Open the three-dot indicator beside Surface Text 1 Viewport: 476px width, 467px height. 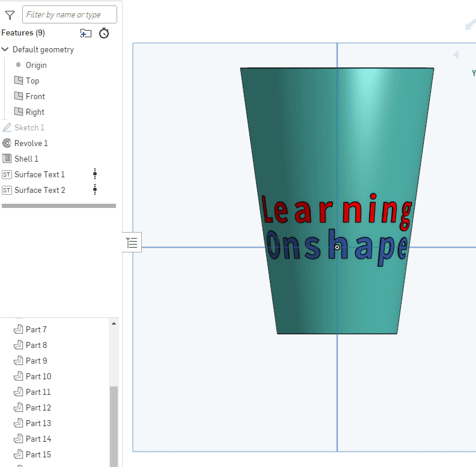(x=94, y=174)
